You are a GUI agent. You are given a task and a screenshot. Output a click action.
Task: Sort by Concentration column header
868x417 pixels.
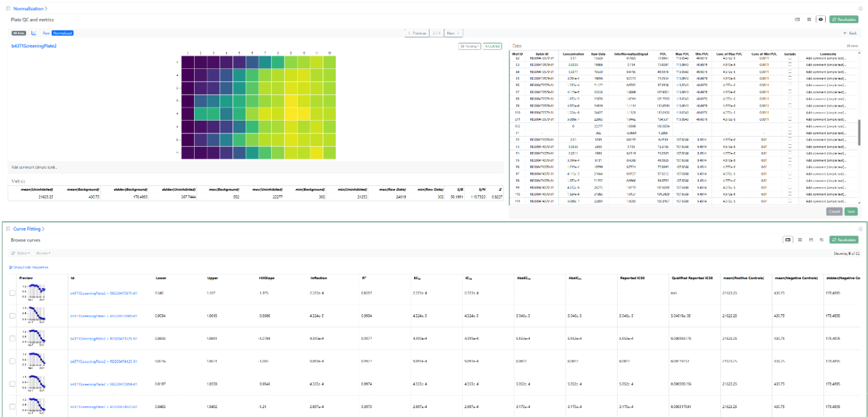tap(574, 54)
